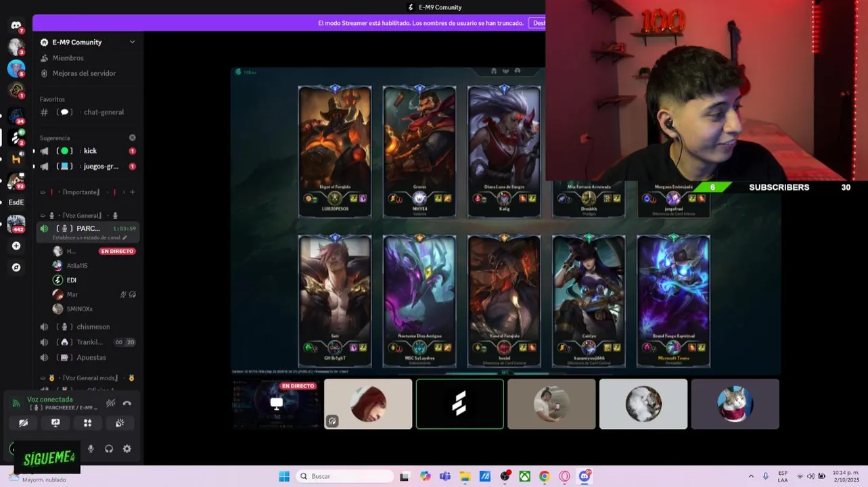Open clock showing 10:14 p. m.
The height and width of the screenshot is (487, 868).
[x=846, y=476]
